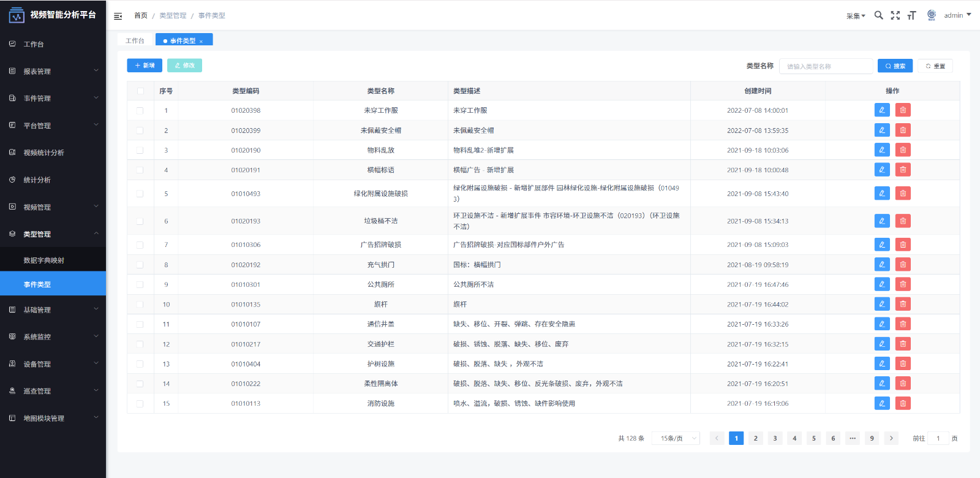Expand the 报表管理 sidebar menu
The width and height of the screenshot is (980, 478).
pos(53,71)
